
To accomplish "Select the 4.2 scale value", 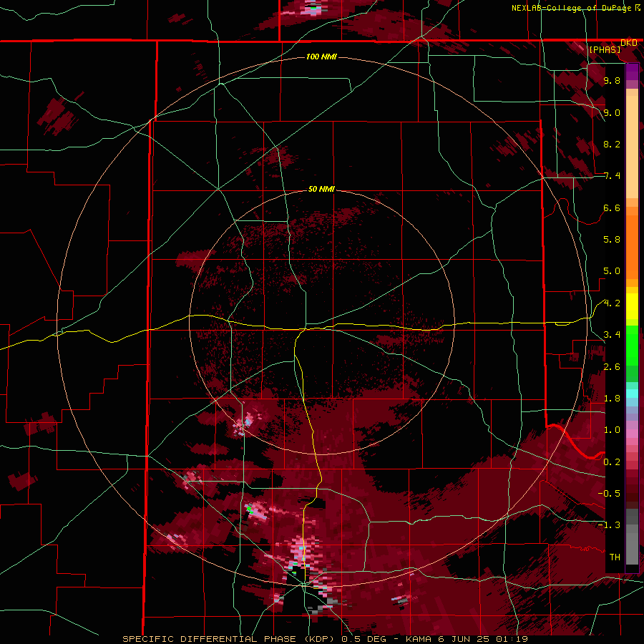I will click(612, 303).
